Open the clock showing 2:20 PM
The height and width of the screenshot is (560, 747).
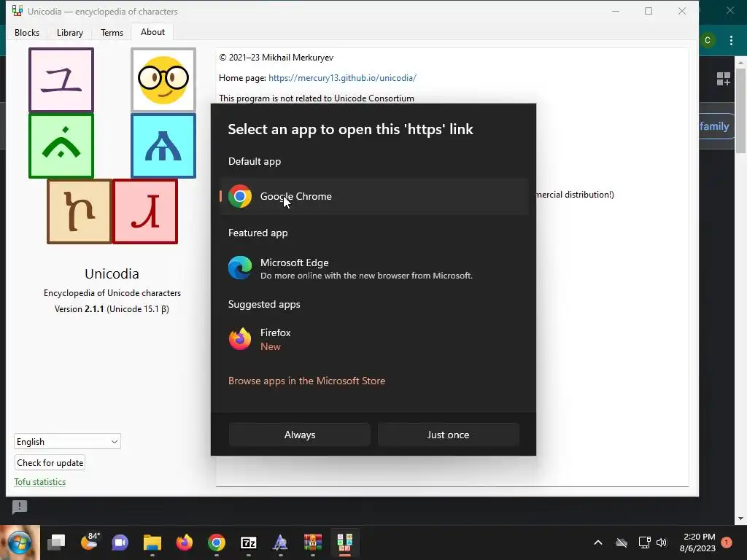point(697,542)
